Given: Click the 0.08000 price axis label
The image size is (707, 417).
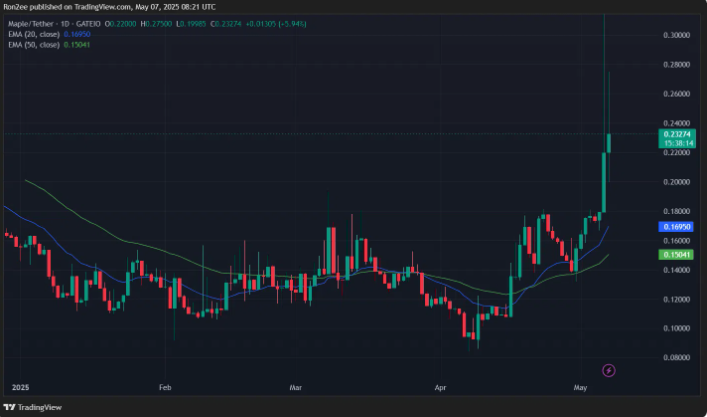Looking at the screenshot, I should point(676,357).
